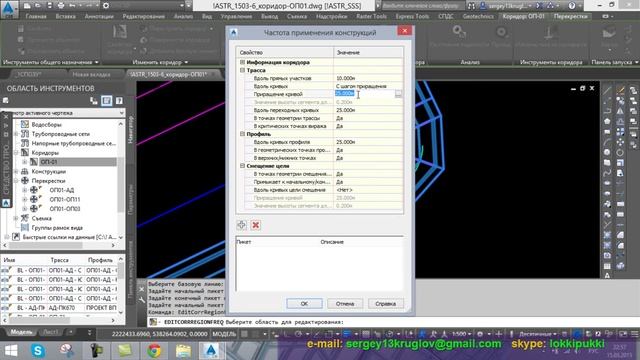Click the red delete station icon in dialog

click(256, 225)
